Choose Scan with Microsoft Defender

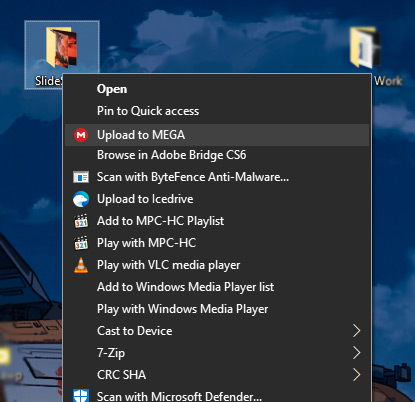pos(217,396)
